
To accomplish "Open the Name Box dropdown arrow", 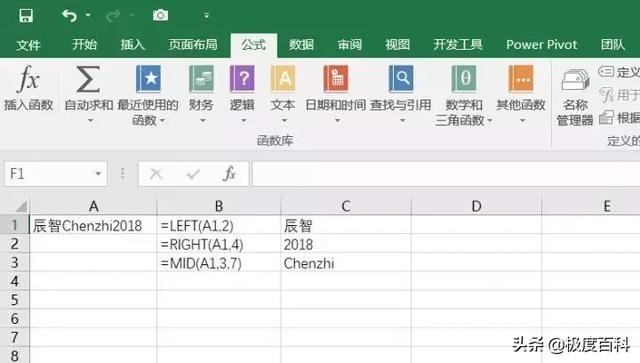I will [98, 174].
